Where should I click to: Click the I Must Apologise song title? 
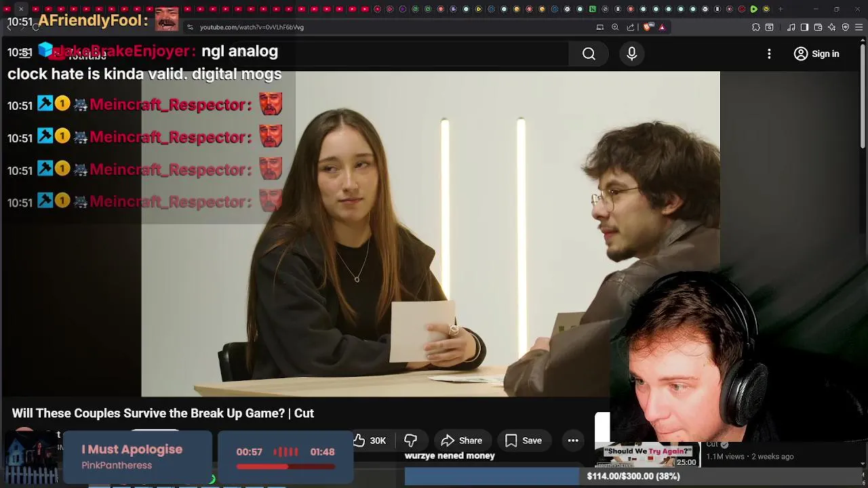click(x=132, y=449)
